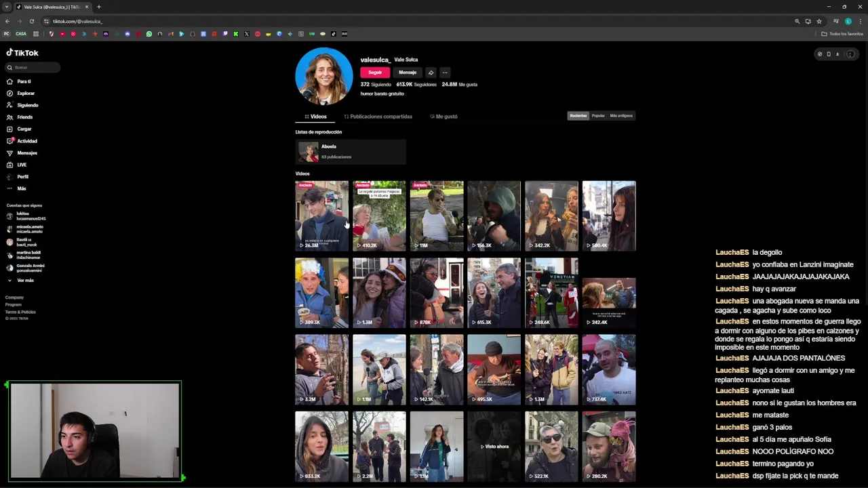Open the video with 495.5K views

[x=494, y=369]
